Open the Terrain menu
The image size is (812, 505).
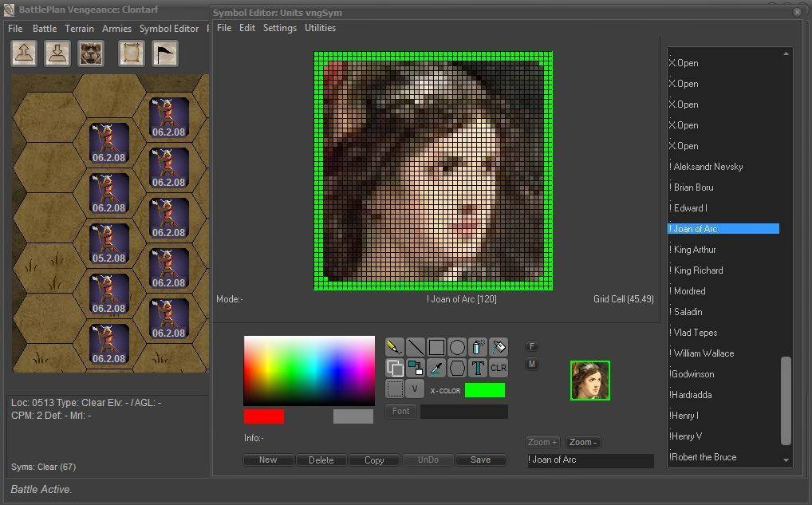click(79, 29)
